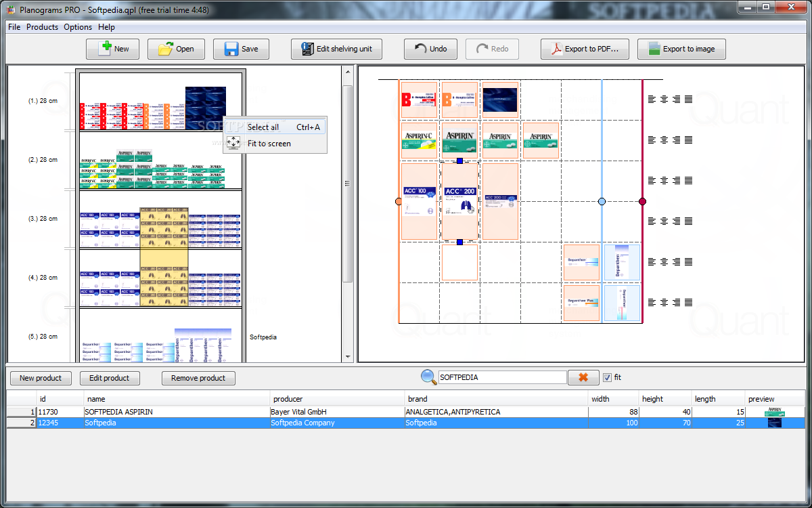Click the '(1.) 28 cm' shelf label
Screen dimensions: 812x508
click(x=43, y=101)
